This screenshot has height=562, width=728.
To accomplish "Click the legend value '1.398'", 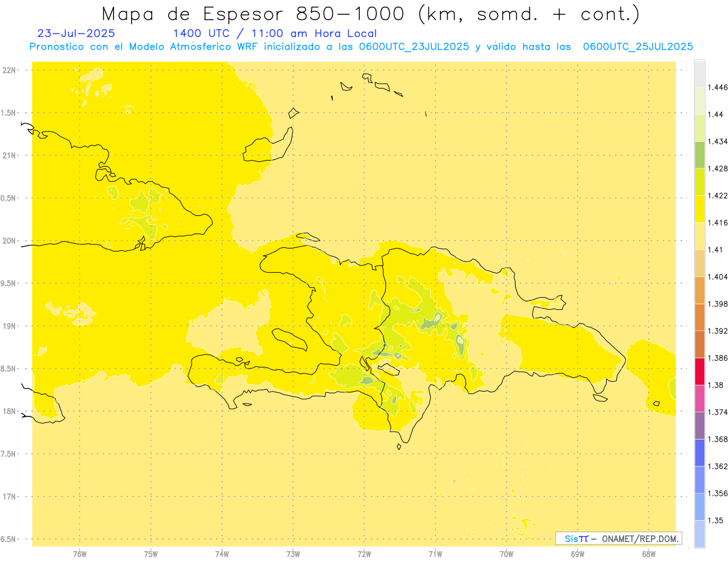I will [718, 304].
